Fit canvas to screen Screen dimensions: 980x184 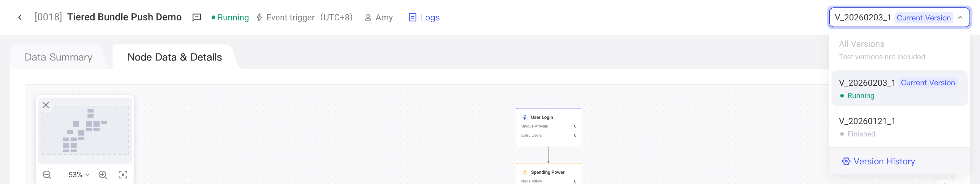123,174
